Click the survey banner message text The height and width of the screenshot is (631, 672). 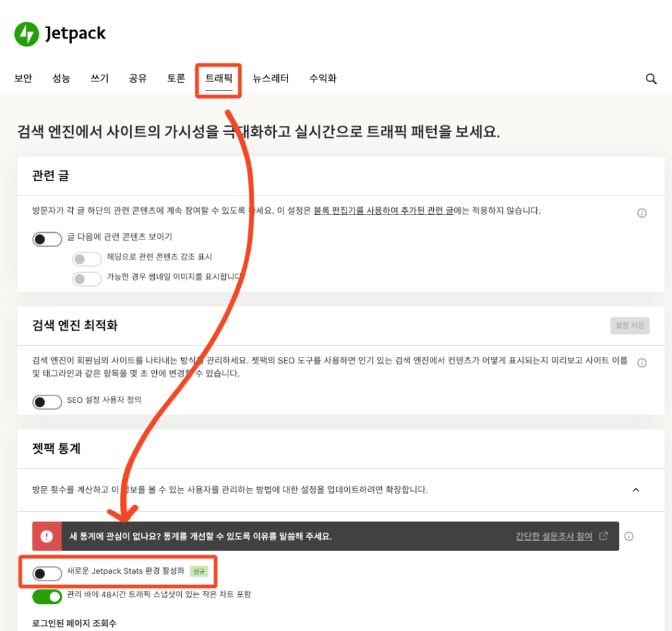[x=201, y=537]
